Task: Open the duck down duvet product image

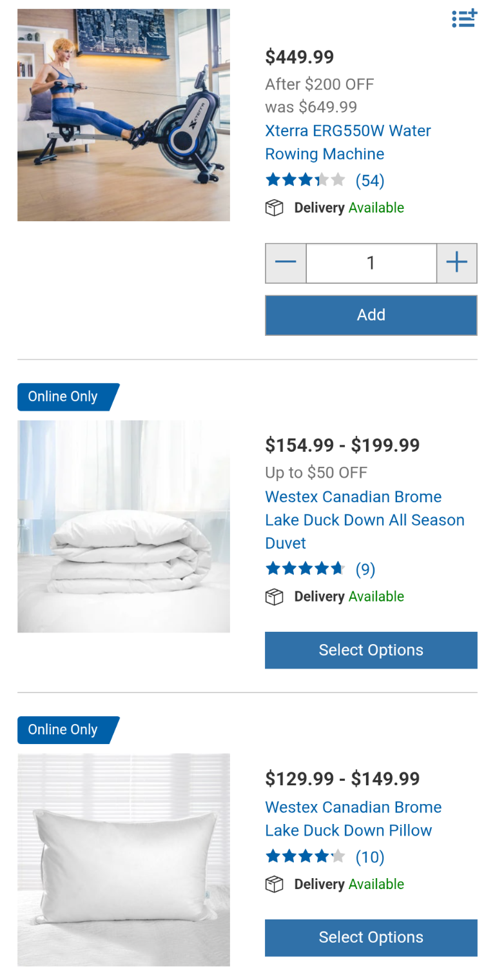Action: [x=124, y=526]
